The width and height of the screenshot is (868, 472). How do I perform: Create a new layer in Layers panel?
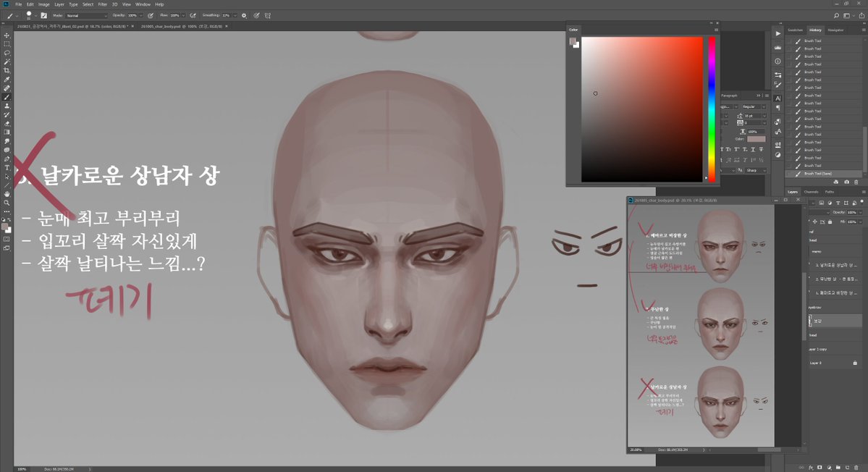coord(847,468)
